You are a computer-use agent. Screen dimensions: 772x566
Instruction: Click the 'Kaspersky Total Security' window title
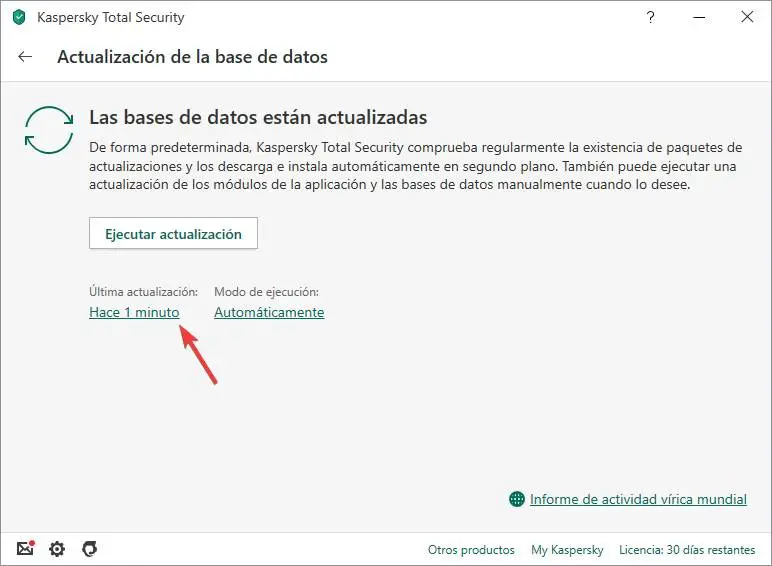click(111, 17)
